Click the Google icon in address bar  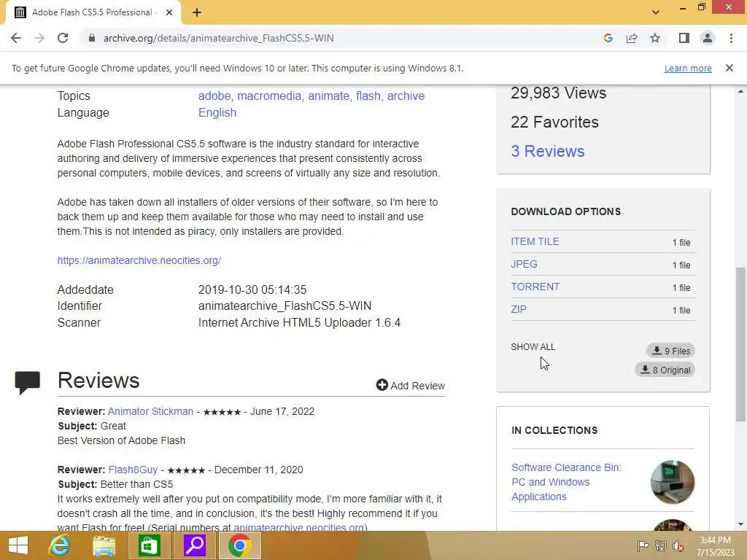(x=608, y=38)
